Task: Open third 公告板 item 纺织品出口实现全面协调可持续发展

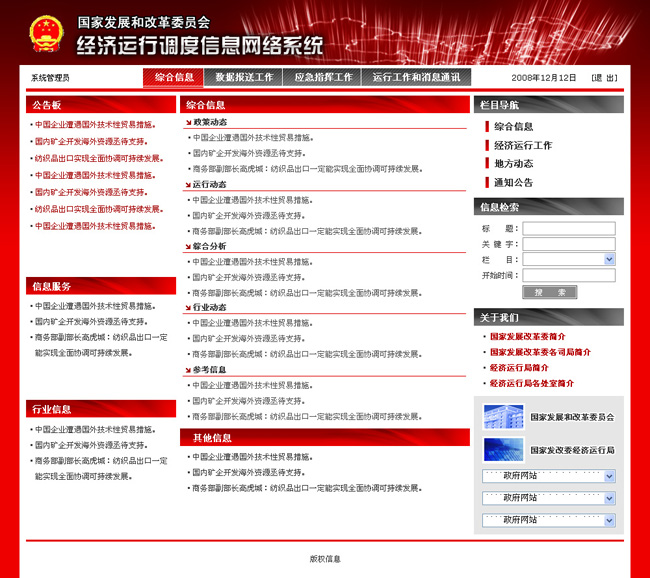Action: 99,159
